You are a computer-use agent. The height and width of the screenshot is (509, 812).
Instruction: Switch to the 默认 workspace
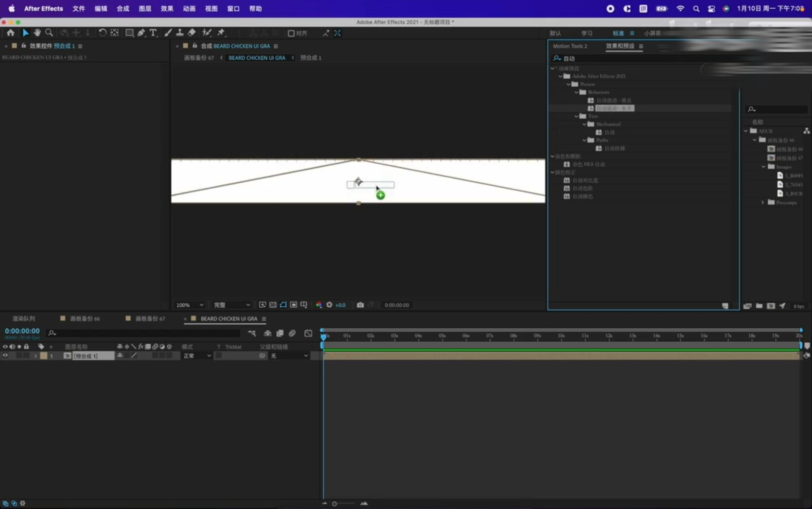click(555, 33)
